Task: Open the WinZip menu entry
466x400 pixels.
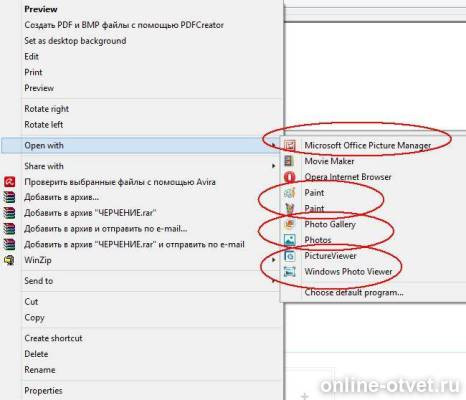Action: coord(38,260)
